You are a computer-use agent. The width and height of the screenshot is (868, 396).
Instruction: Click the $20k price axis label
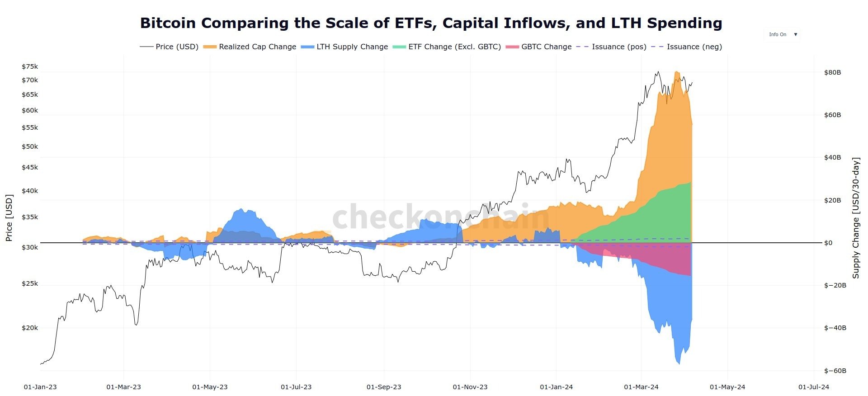click(30, 328)
